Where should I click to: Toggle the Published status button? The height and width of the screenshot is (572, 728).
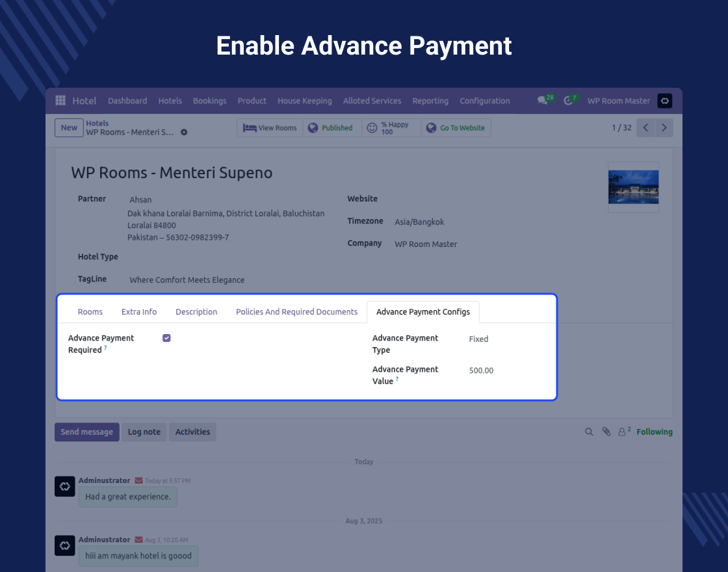click(330, 128)
